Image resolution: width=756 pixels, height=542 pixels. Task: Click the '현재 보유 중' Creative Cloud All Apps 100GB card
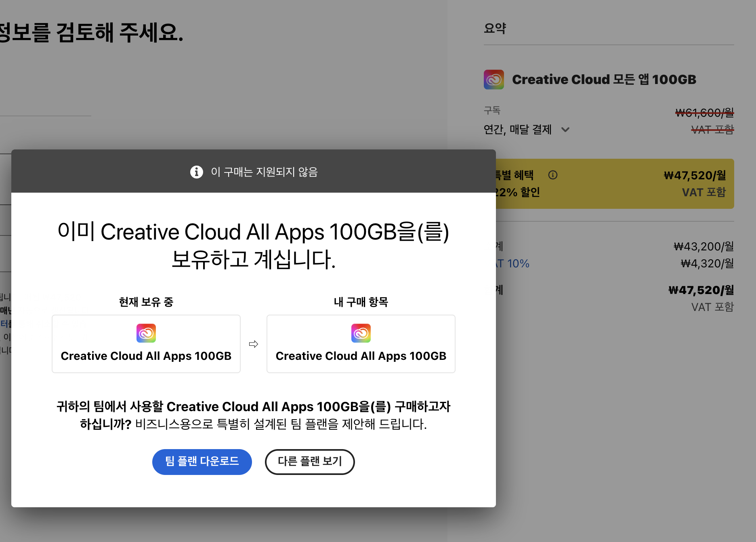pos(146,344)
